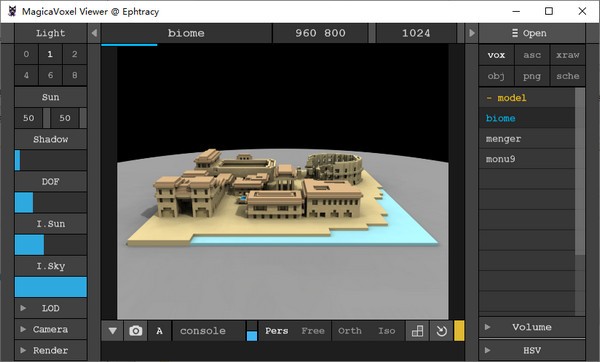Viewport: 600px width, 362px height.
Task: Click the yellow swatch at bottom right
Action: click(x=459, y=331)
